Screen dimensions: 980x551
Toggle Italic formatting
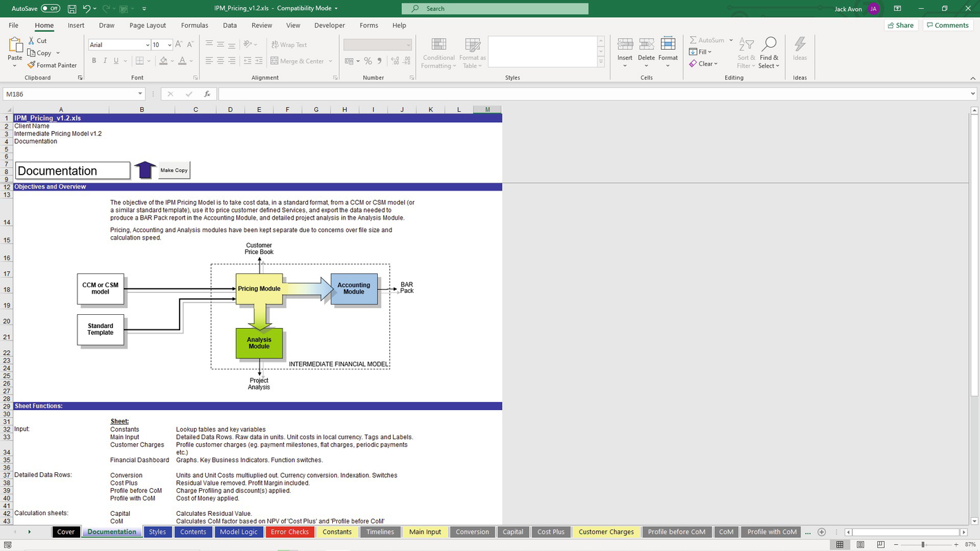pyautogui.click(x=105, y=61)
